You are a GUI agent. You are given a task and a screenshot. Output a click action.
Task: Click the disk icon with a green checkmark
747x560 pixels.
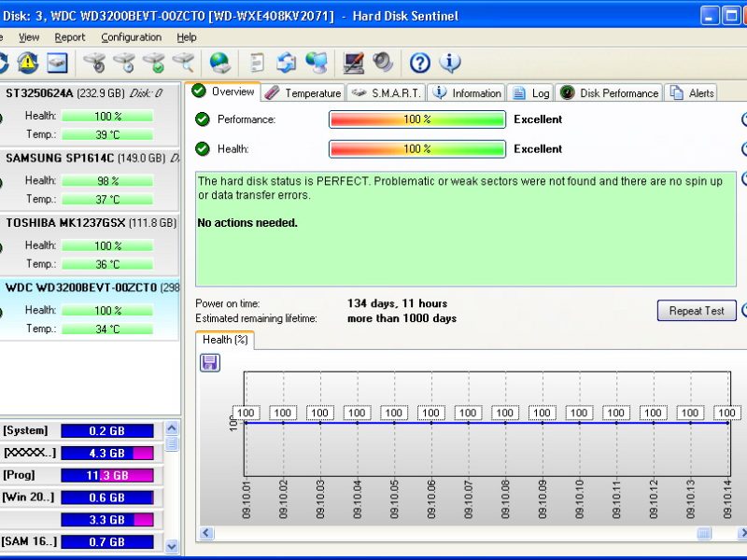pos(154,63)
